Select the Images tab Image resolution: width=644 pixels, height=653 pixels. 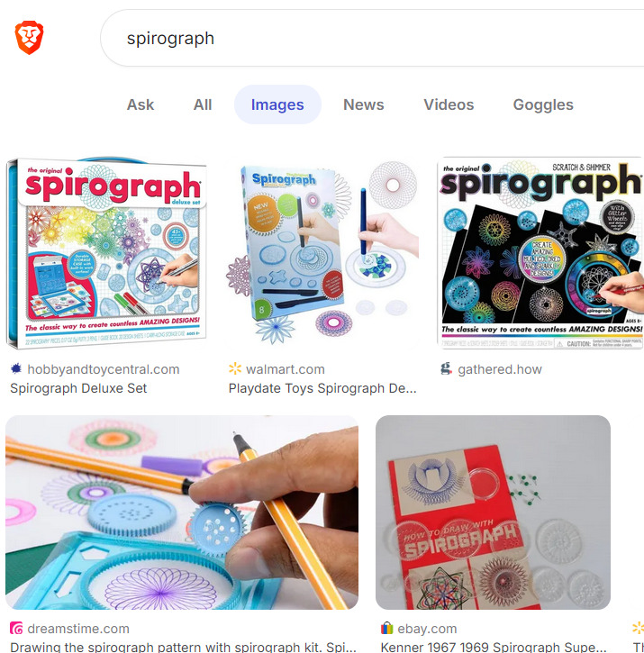pyautogui.click(x=277, y=104)
